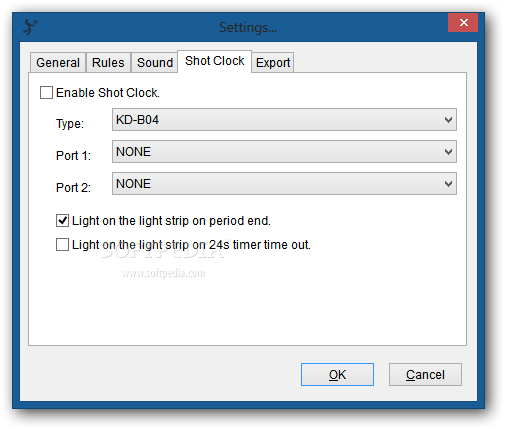The width and height of the screenshot is (505, 429).
Task: Click the Port 1 dropdown arrow chevron
Action: pyautogui.click(x=448, y=152)
